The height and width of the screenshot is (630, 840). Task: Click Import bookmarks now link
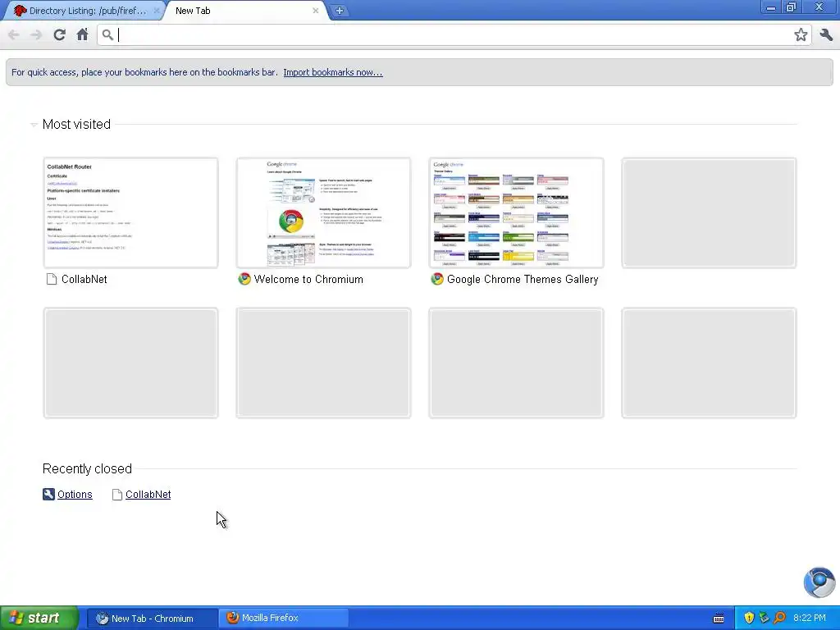(333, 72)
